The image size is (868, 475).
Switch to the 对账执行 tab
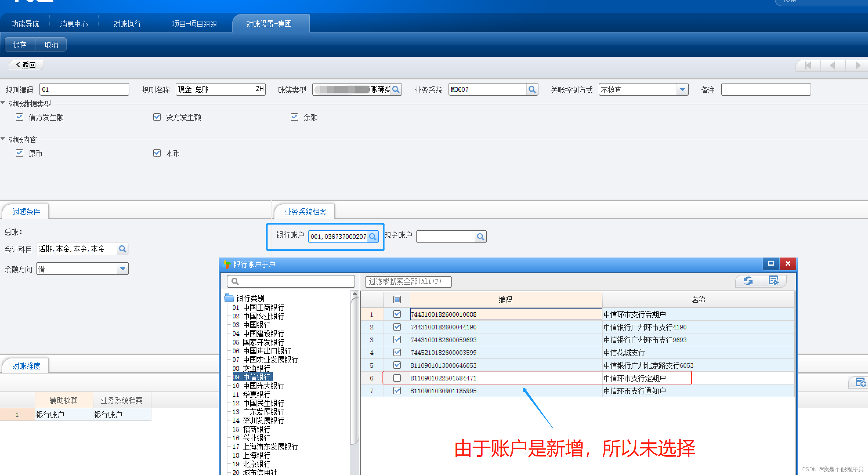click(x=127, y=24)
